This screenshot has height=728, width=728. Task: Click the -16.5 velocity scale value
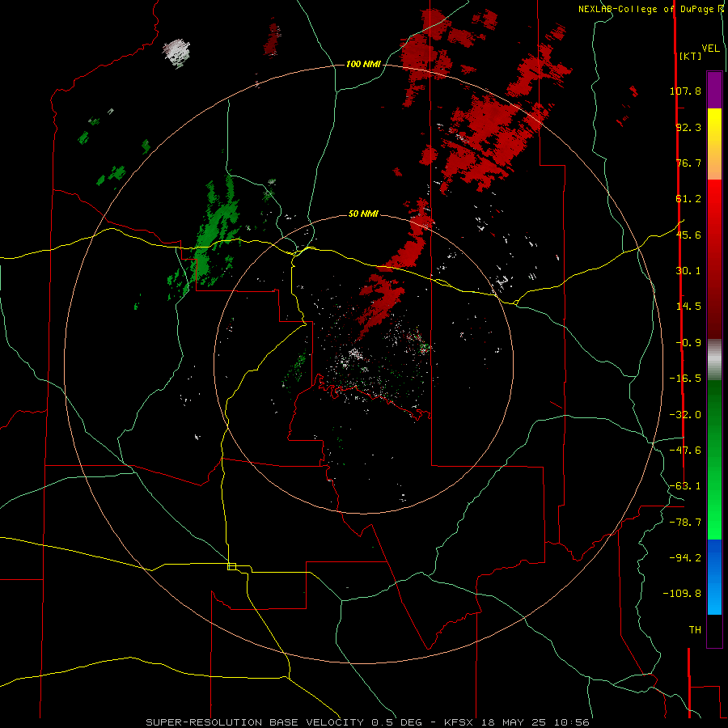(x=685, y=379)
